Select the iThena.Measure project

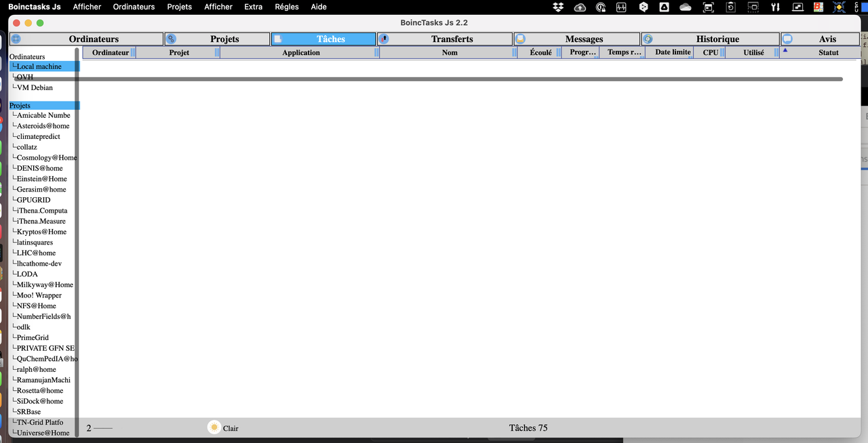pos(41,221)
